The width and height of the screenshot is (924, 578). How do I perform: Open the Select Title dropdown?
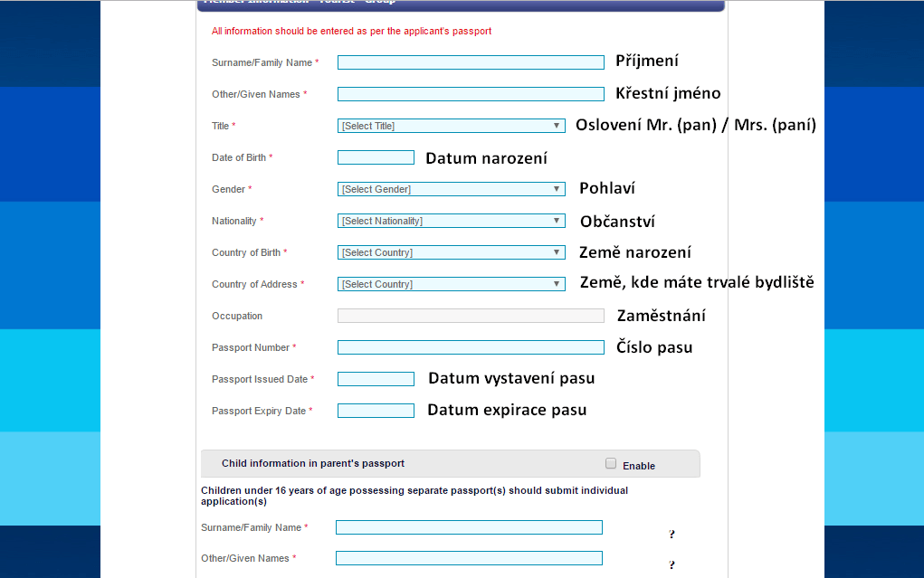[x=451, y=126]
